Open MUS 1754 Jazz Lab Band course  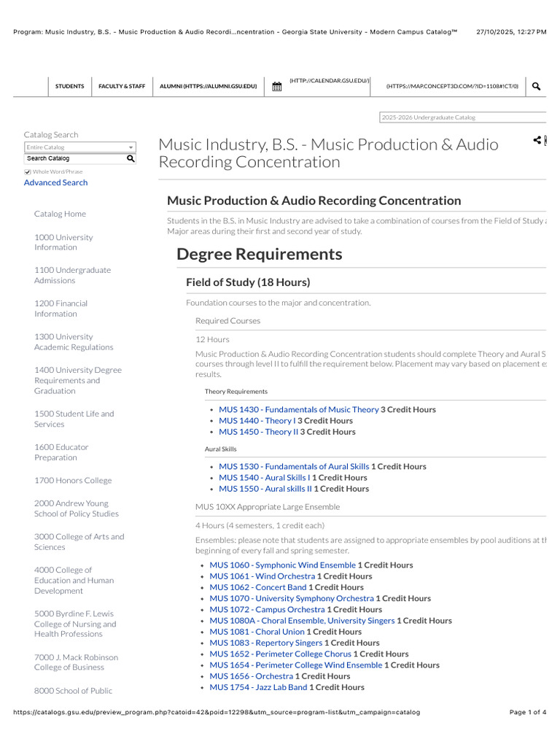(258, 687)
